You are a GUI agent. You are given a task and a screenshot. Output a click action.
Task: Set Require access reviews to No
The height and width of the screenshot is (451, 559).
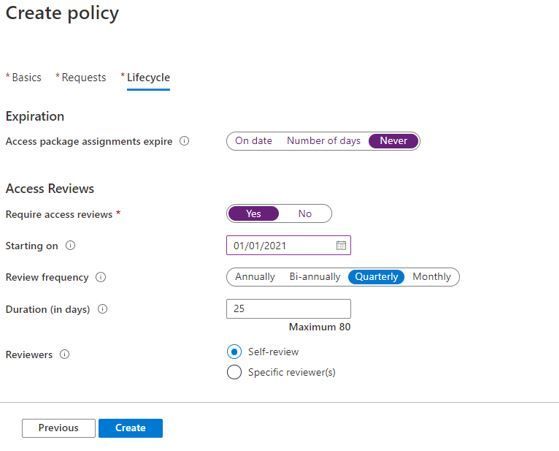tap(305, 214)
